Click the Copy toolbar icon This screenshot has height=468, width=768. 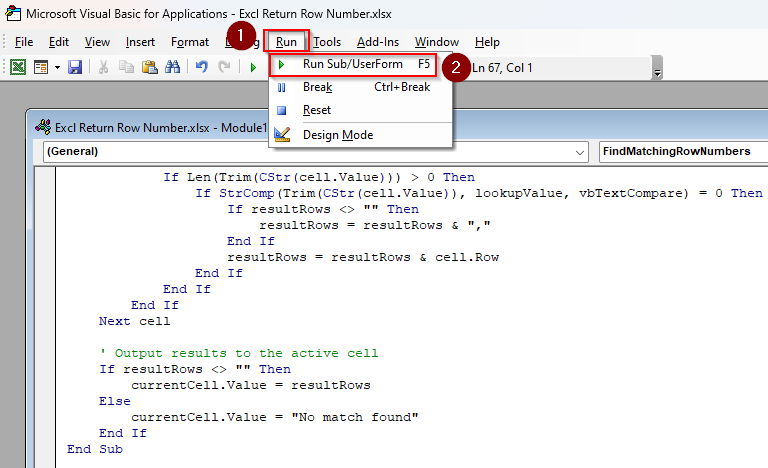(126, 67)
